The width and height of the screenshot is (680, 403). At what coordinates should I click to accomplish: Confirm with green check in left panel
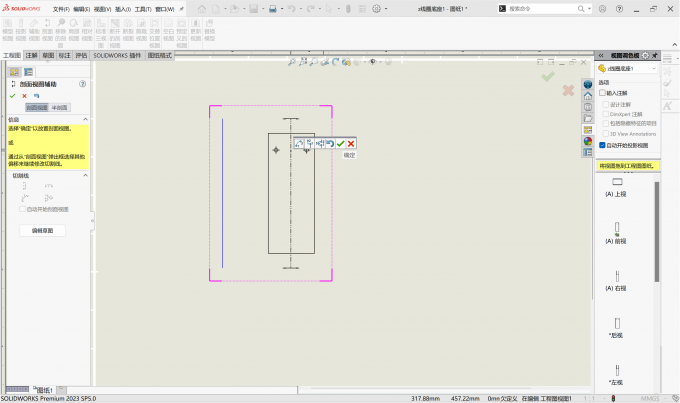(x=13, y=96)
